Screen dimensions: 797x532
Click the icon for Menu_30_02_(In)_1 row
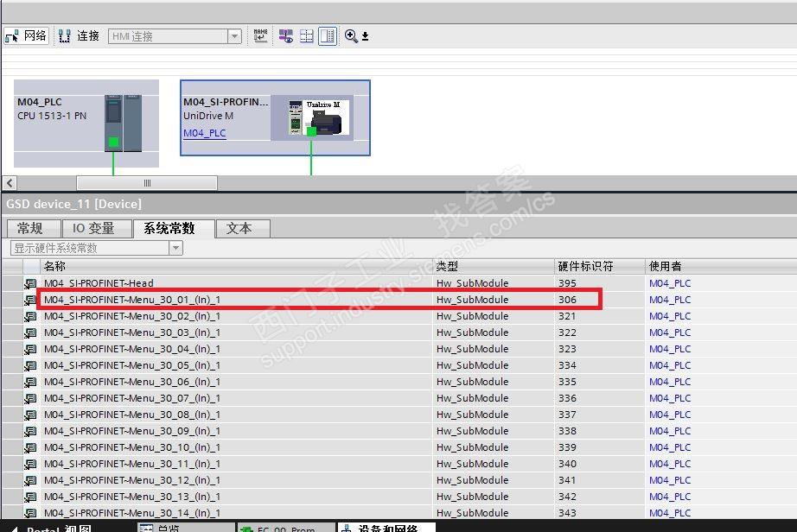(30, 316)
